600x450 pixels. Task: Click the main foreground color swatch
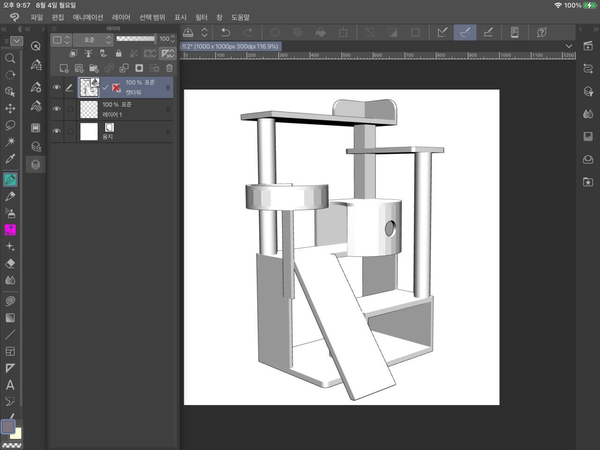pos(8,426)
